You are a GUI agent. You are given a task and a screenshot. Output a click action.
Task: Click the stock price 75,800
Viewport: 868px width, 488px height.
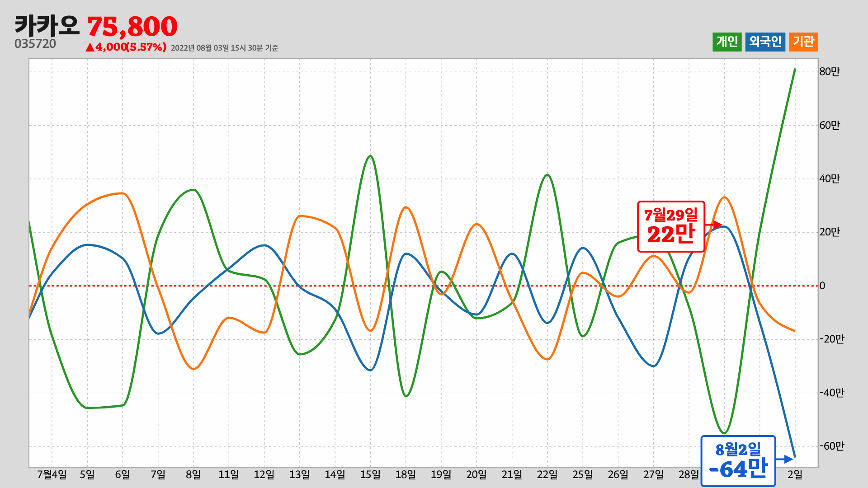point(132,27)
